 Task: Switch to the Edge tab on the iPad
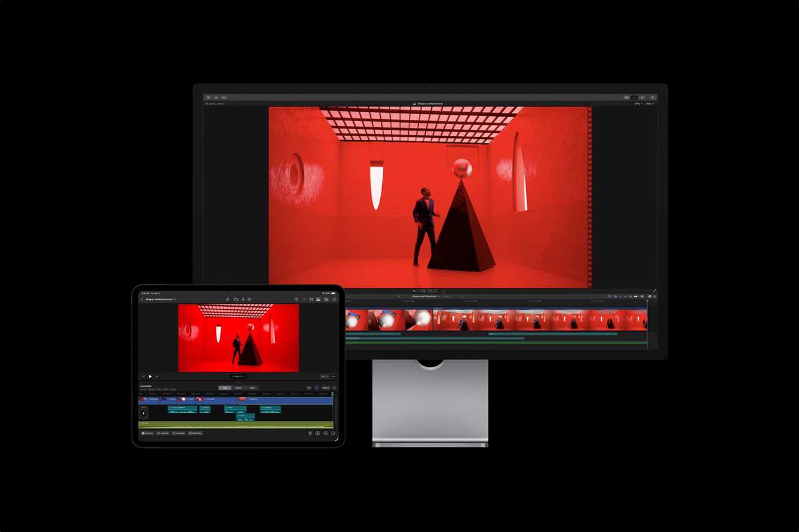pyautogui.click(x=253, y=388)
